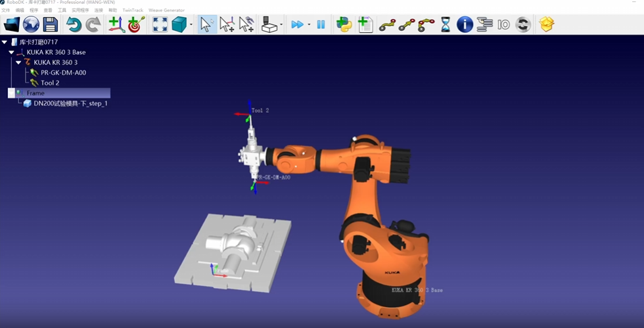644x328 pixels.
Task: Click the blue info message instruction icon
Action: pyautogui.click(x=465, y=25)
